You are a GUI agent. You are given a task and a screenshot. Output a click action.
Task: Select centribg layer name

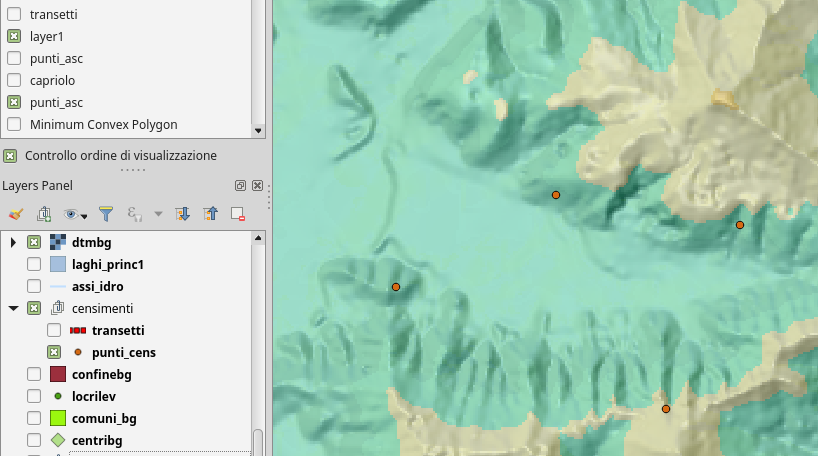coord(97,440)
